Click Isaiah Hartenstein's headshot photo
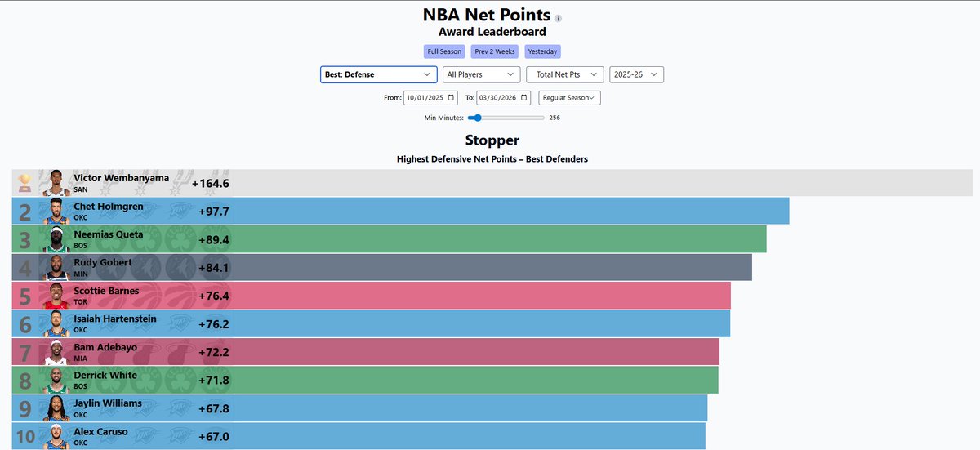This screenshot has width=980, height=450. pyautogui.click(x=56, y=323)
